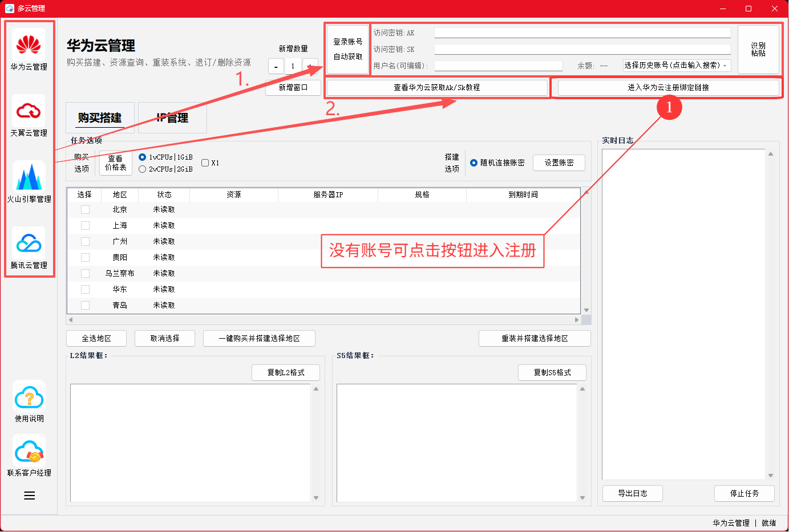
Task: Click 一键购买并搭建选择地区 button
Action: pyautogui.click(x=259, y=338)
